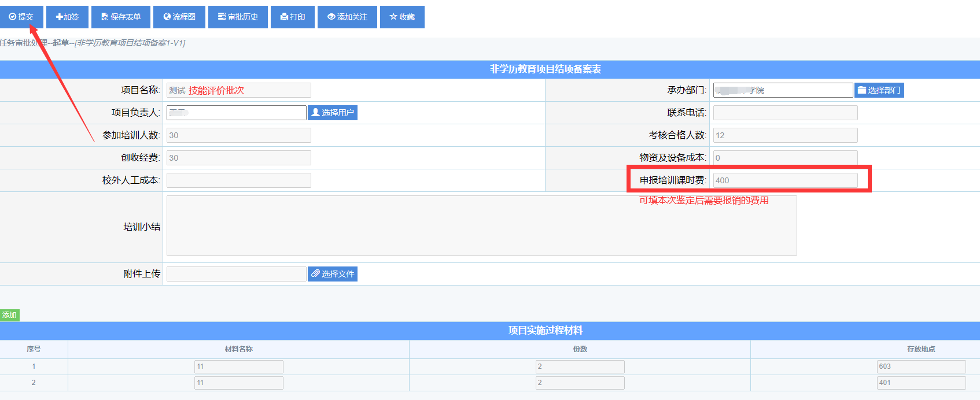Select the 申报培训课时费 field
980x400 pixels.
pos(785,180)
